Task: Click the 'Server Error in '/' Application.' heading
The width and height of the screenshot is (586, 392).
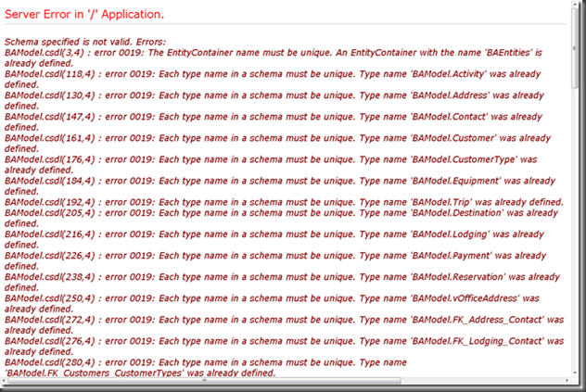Action: (84, 14)
